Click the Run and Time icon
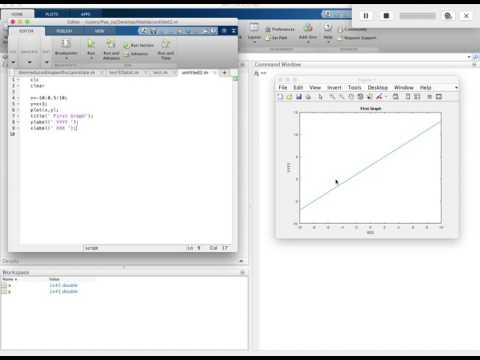This screenshot has height=360, width=480. click(166, 44)
